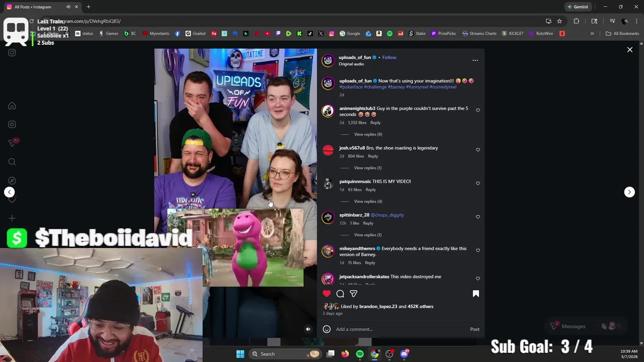Open Firefox from the taskbar
The image size is (644, 362).
(x=345, y=354)
